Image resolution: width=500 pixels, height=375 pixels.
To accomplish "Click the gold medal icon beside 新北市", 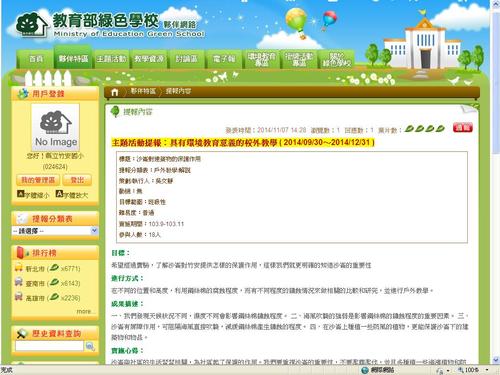I will (x=19, y=267).
